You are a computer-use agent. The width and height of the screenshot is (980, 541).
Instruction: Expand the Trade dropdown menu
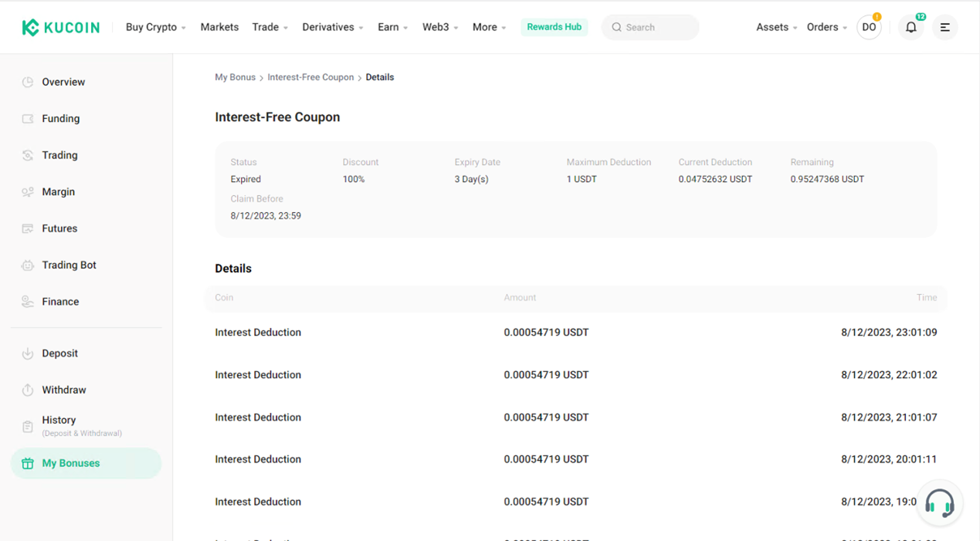[270, 27]
